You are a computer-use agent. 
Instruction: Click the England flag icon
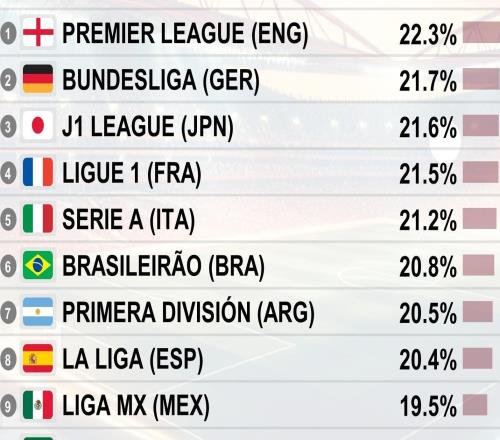(x=38, y=32)
